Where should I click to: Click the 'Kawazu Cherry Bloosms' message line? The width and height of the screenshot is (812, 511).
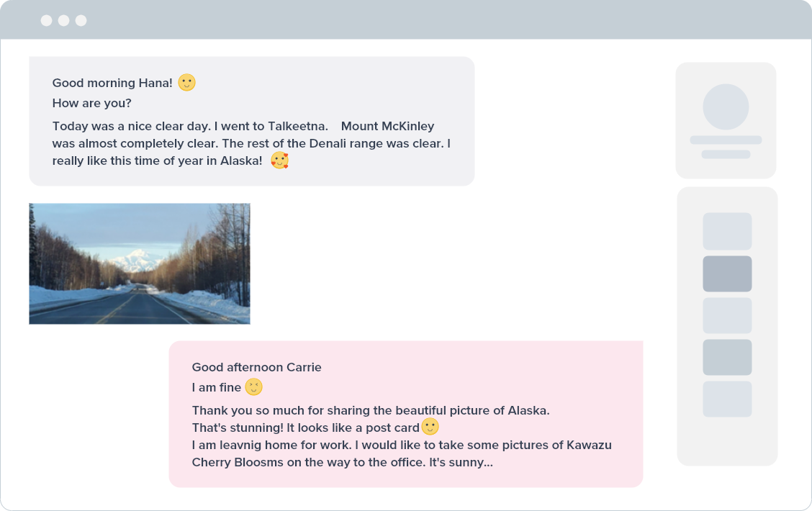point(402,453)
